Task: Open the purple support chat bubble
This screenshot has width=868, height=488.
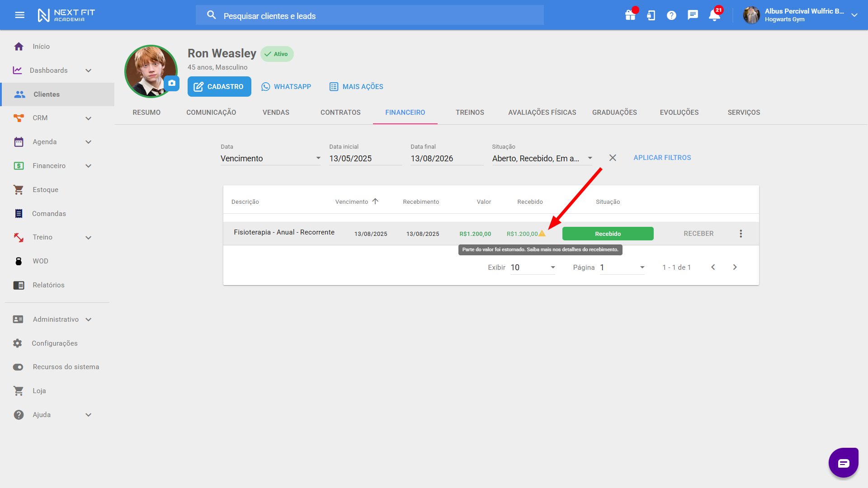Action: 843,463
